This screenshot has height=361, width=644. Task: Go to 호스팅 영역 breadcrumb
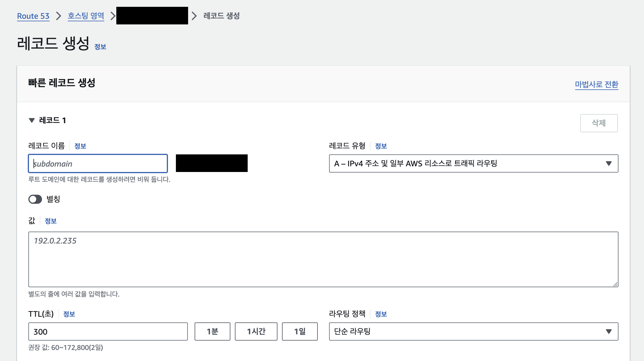click(x=86, y=16)
